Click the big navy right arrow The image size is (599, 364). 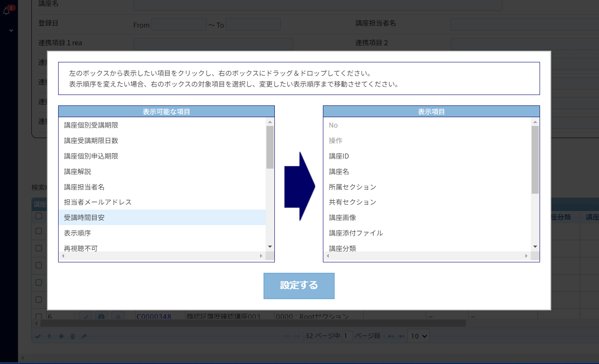point(299,186)
